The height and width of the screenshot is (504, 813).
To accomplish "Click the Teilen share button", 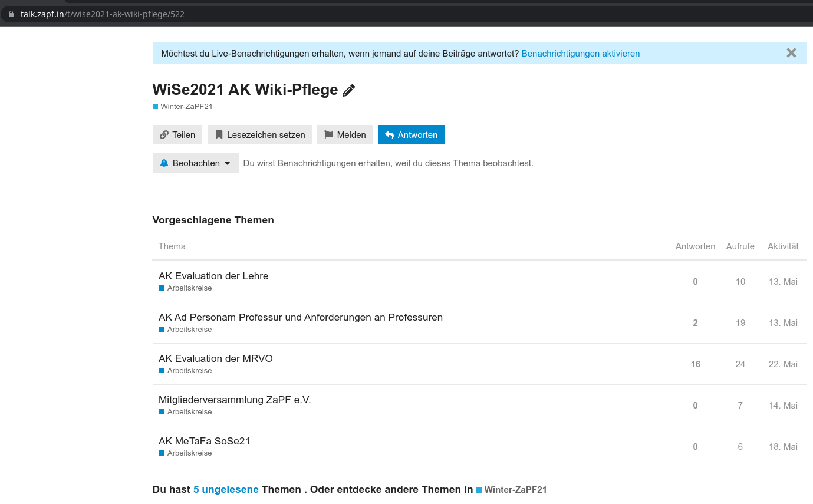I will pyautogui.click(x=177, y=135).
